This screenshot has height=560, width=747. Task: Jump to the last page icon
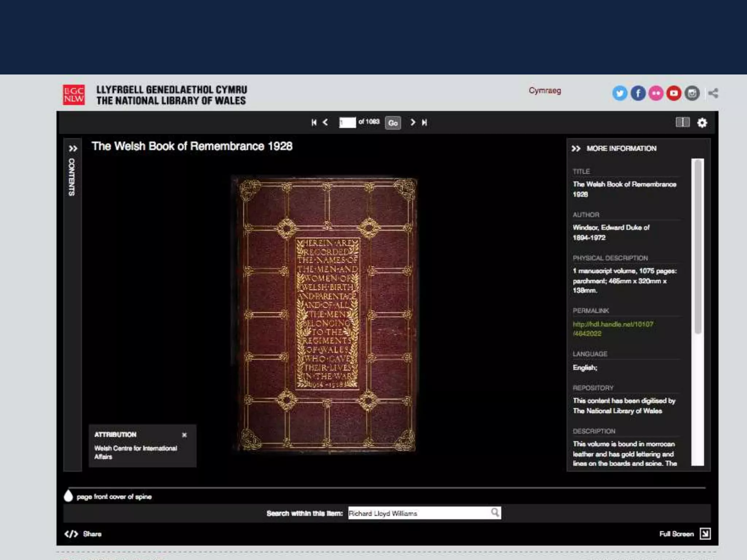point(424,122)
